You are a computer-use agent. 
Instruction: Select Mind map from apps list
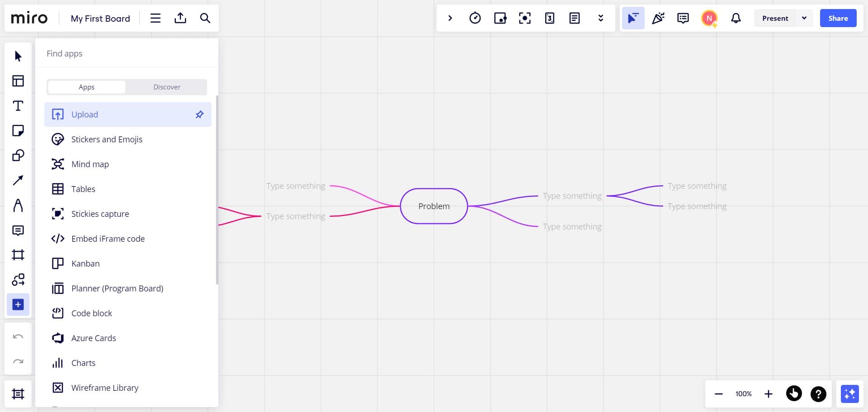[90, 164]
